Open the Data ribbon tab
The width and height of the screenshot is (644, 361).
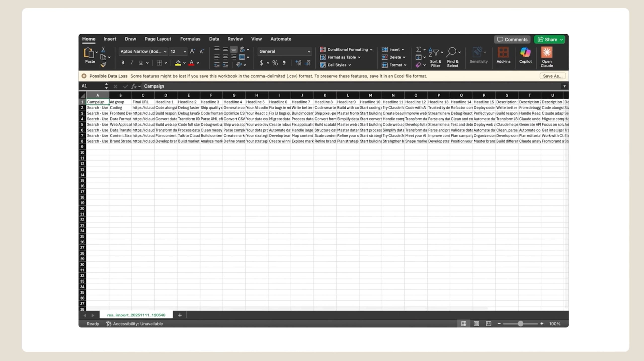pos(214,39)
